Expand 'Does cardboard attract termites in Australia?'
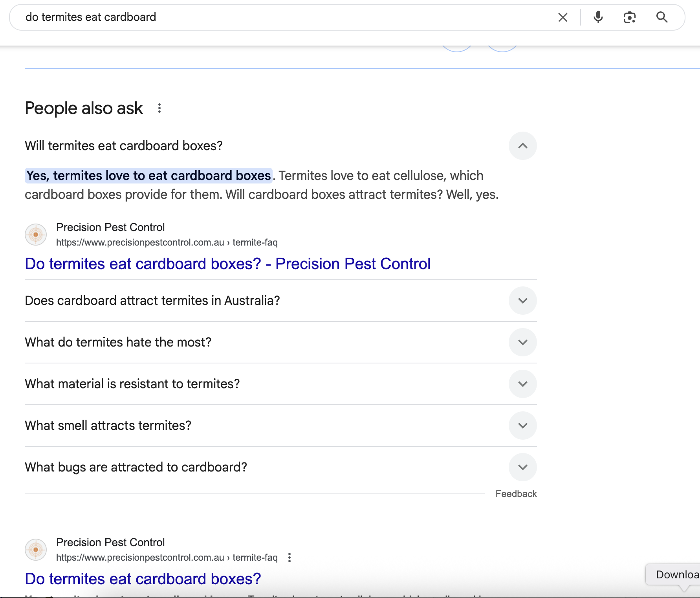Screen dimensions: 700x598 pyautogui.click(x=522, y=301)
